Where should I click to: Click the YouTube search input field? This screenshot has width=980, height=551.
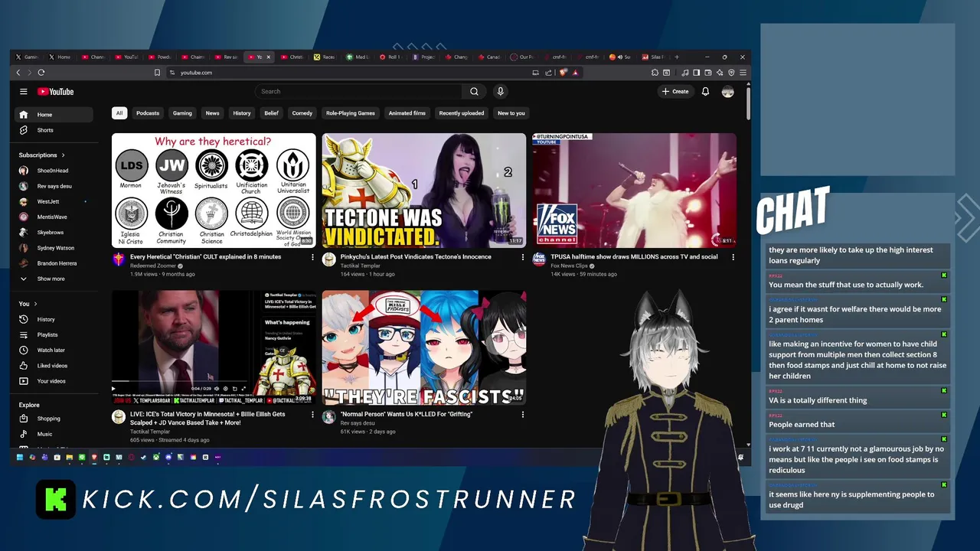358,92
